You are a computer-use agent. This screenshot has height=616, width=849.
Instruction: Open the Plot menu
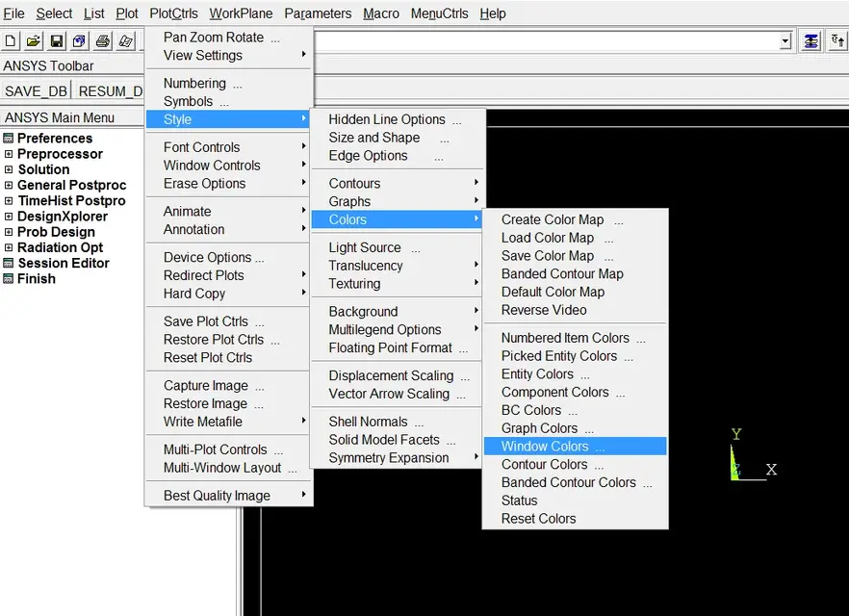pyautogui.click(x=127, y=13)
